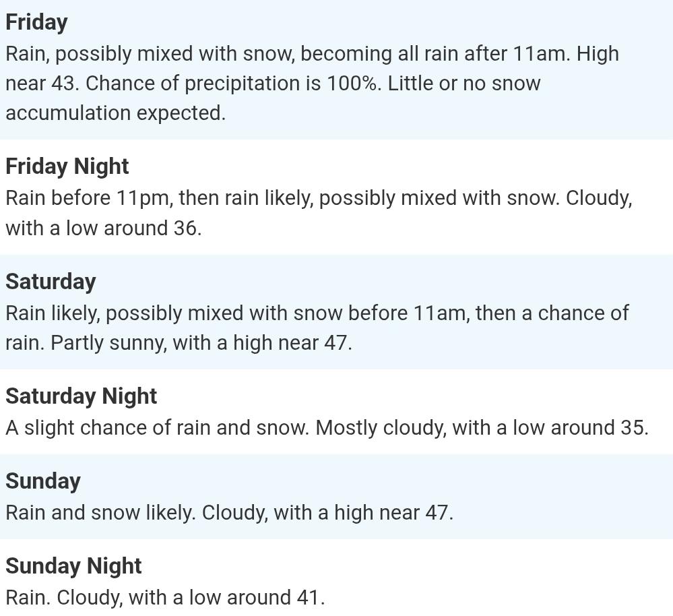The image size is (673, 616).
Task: Click the Sunday forecast heading
Action: pyautogui.click(x=43, y=481)
